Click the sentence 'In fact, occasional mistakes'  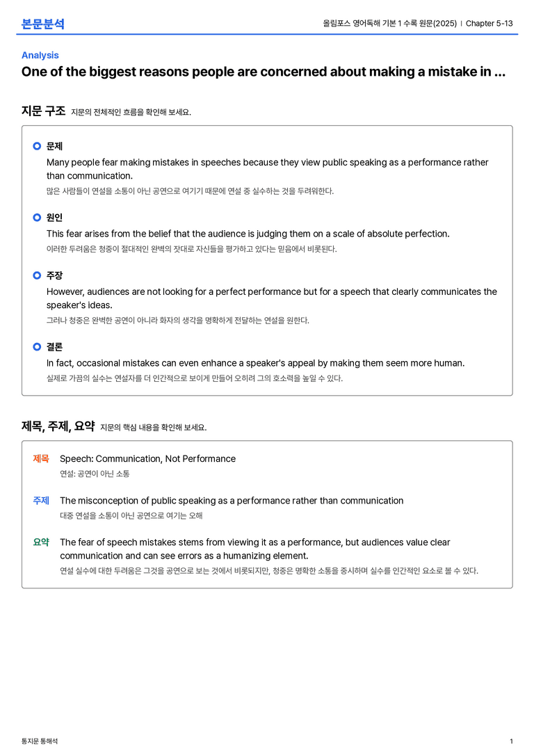[x=255, y=363]
